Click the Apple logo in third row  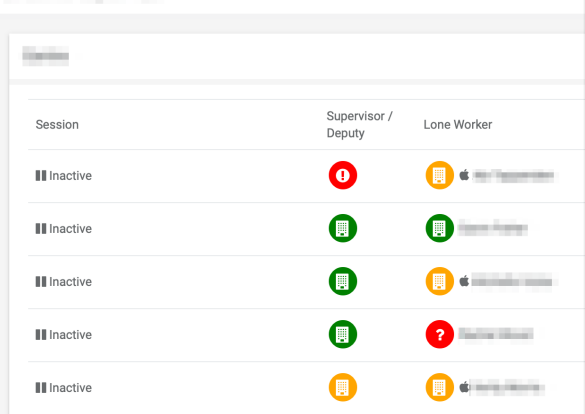[464, 280]
